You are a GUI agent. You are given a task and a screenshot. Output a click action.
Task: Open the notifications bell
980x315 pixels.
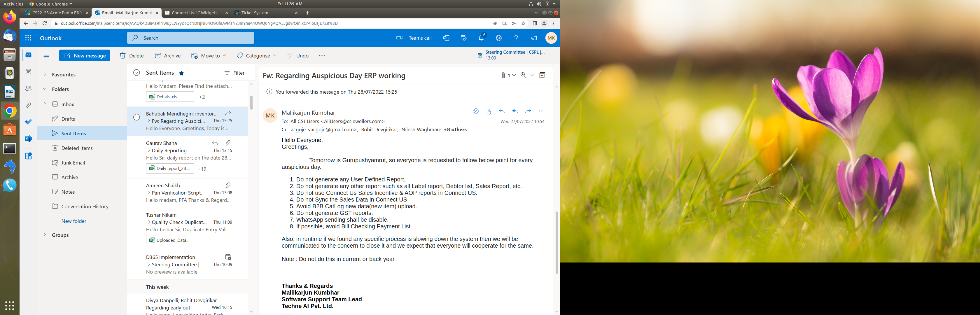click(481, 38)
